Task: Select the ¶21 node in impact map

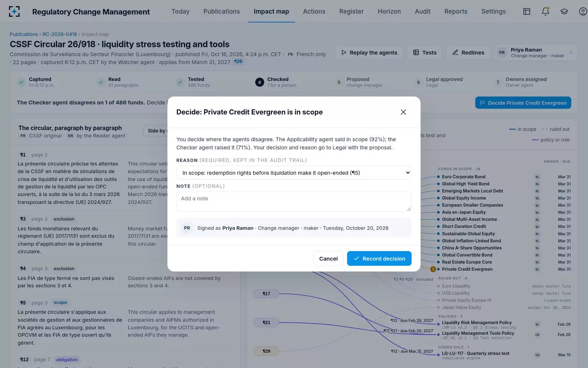Action: click(266, 323)
